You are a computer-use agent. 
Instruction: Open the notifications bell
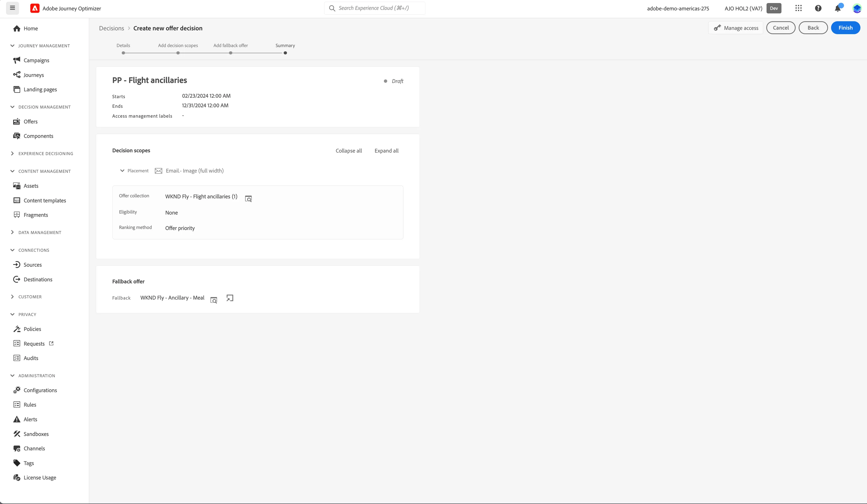click(838, 8)
